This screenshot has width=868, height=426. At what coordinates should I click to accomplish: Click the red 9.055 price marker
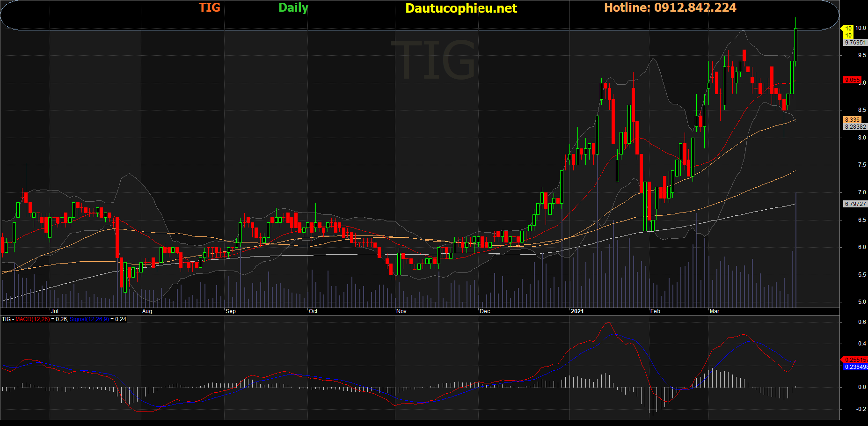[852, 80]
